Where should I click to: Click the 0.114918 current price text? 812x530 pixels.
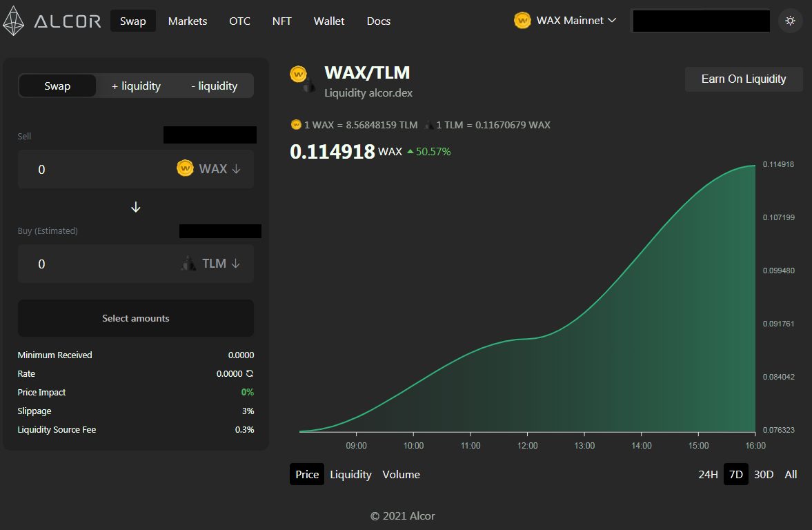click(x=333, y=151)
